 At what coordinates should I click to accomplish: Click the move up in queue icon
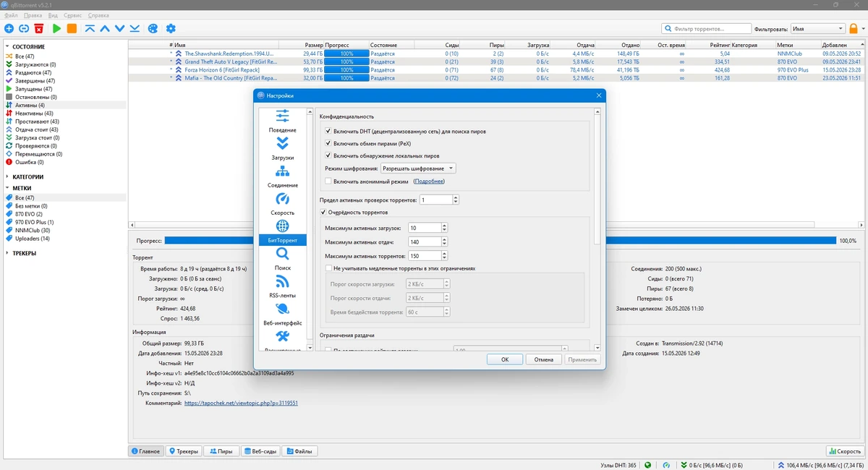105,29
